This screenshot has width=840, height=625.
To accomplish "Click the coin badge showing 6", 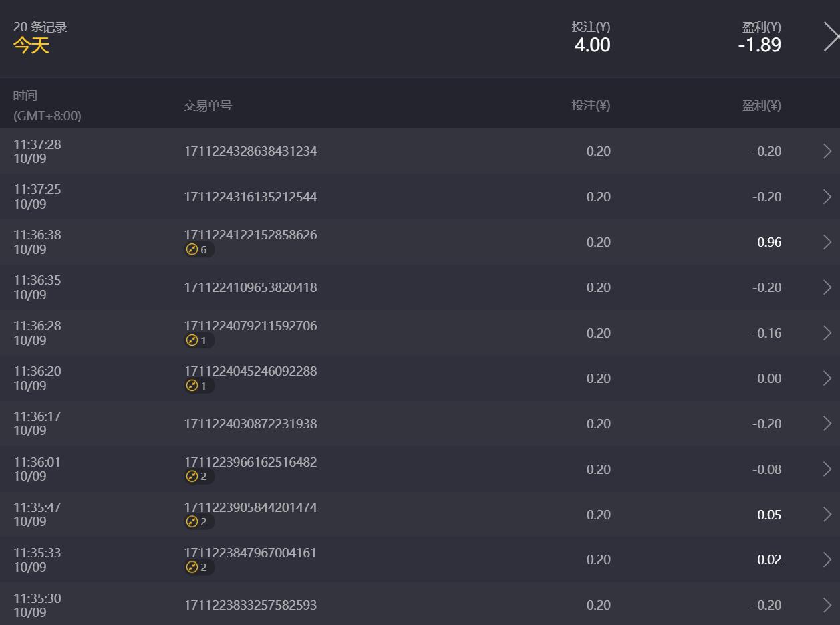I will [198, 250].
